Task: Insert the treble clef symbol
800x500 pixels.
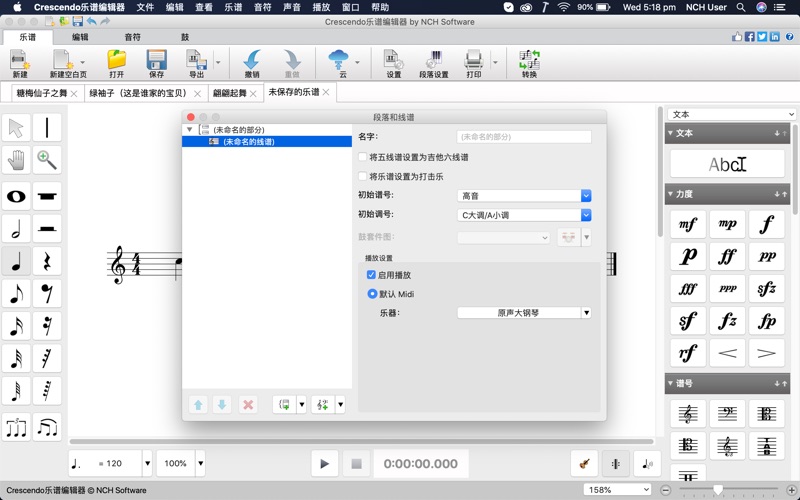Action: (x=688, y=413)
